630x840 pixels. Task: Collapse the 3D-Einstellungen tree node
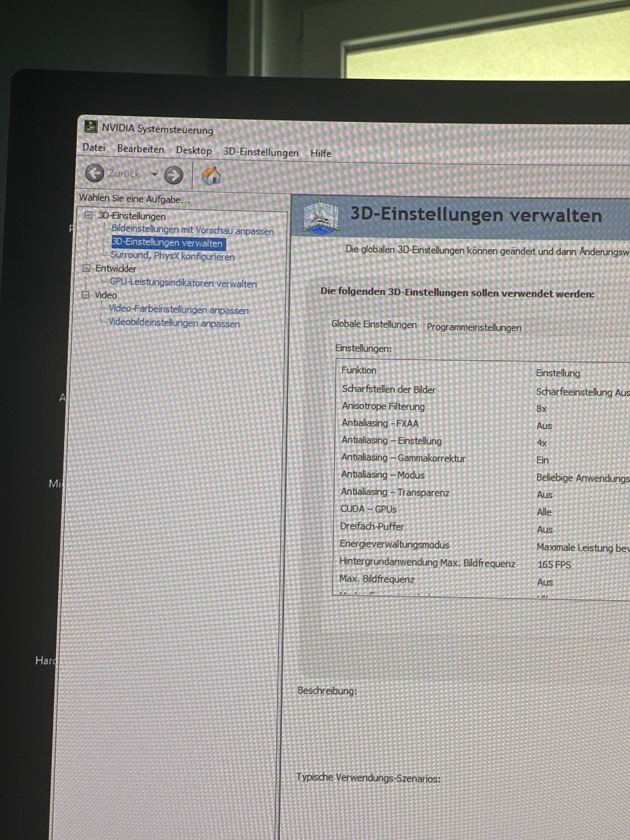click(x=89, y=215)
